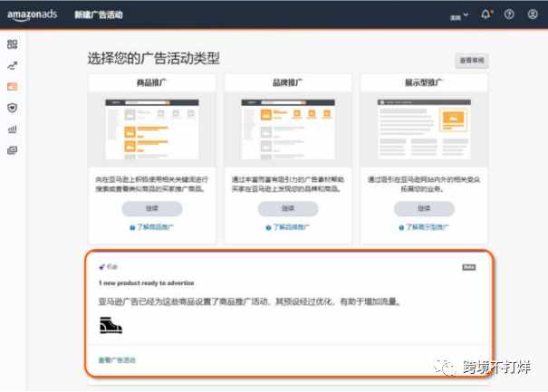Click the Amazon Ads logo
Image resolution: width=548 pixels, height=392 pixels.
coord(32,14)
